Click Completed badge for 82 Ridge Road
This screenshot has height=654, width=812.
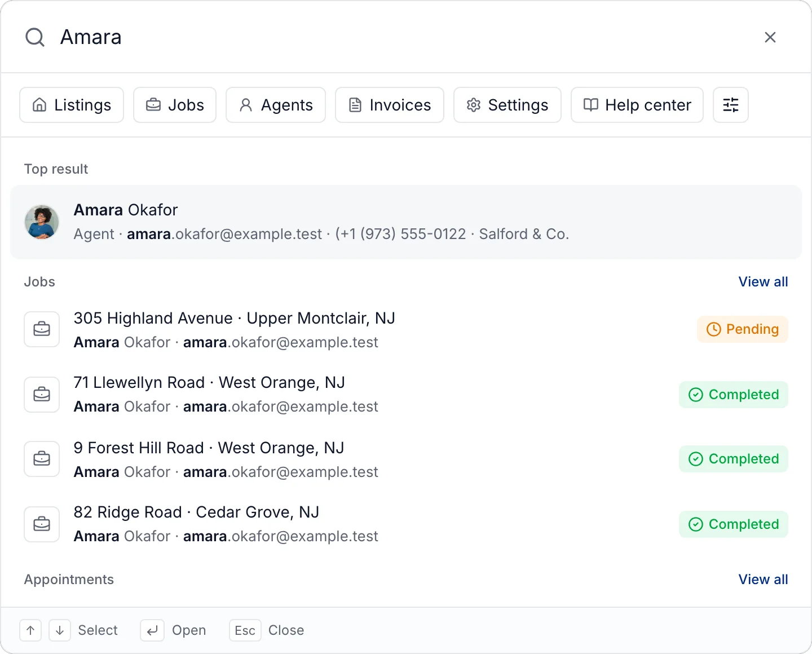[x=734, y=524]
